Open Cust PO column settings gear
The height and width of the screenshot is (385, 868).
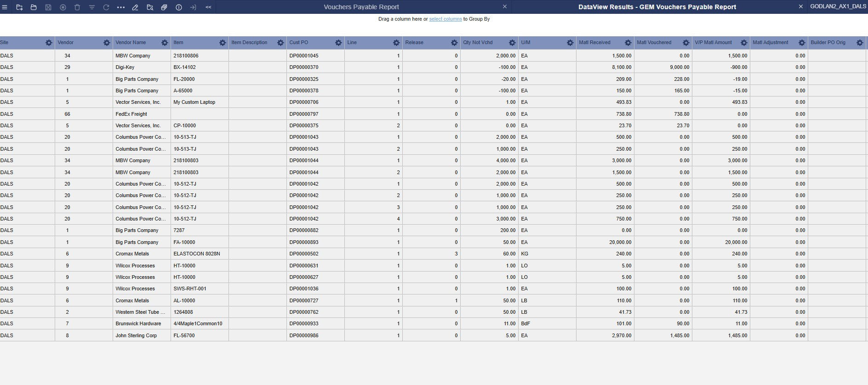pyautogui.click(x=338, y=43)
